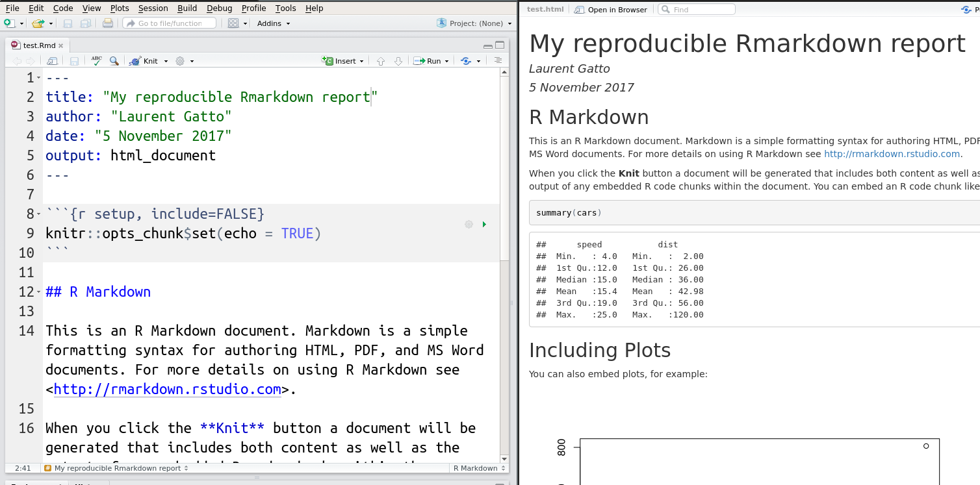The width and height of the screenshot is (980, 485).
Task: Click Find/Replace magnifier icon
Action: pyautogui.click(x=114, y=61)
